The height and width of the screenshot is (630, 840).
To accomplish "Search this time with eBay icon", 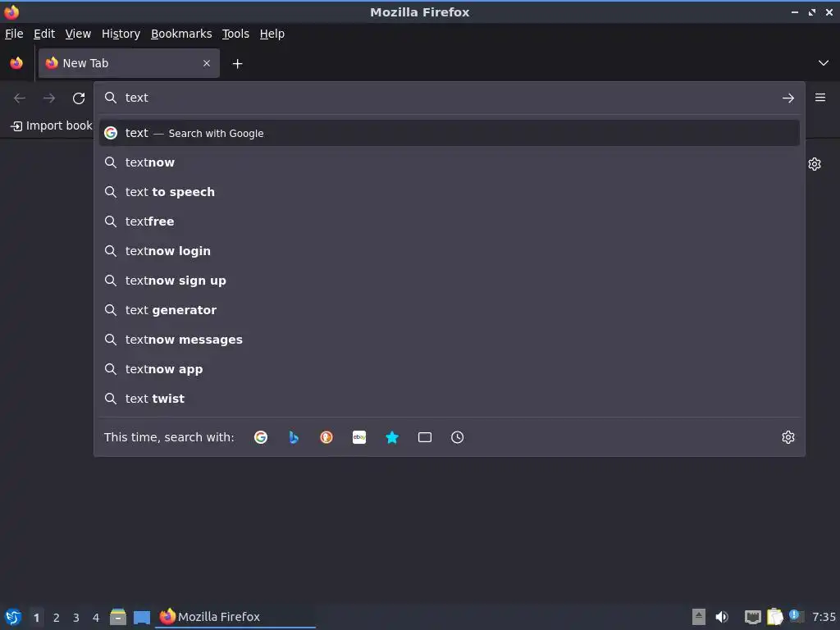I will [359, 437].
